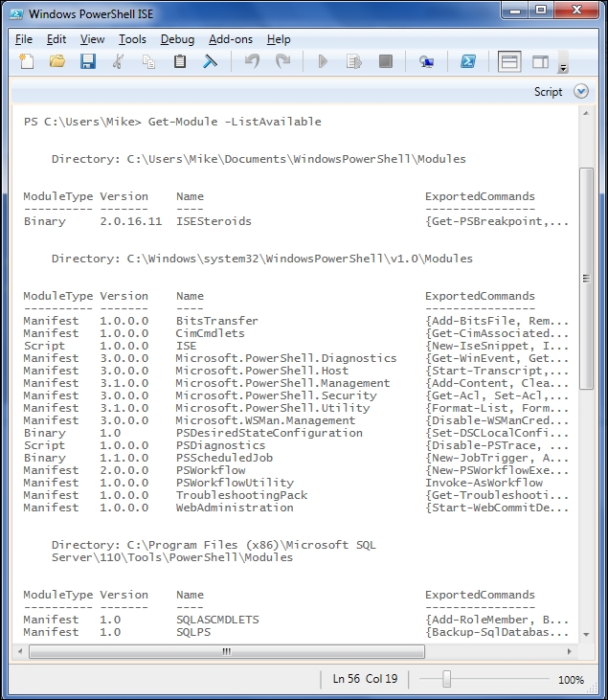Run selection icon in toolbar

353,61
